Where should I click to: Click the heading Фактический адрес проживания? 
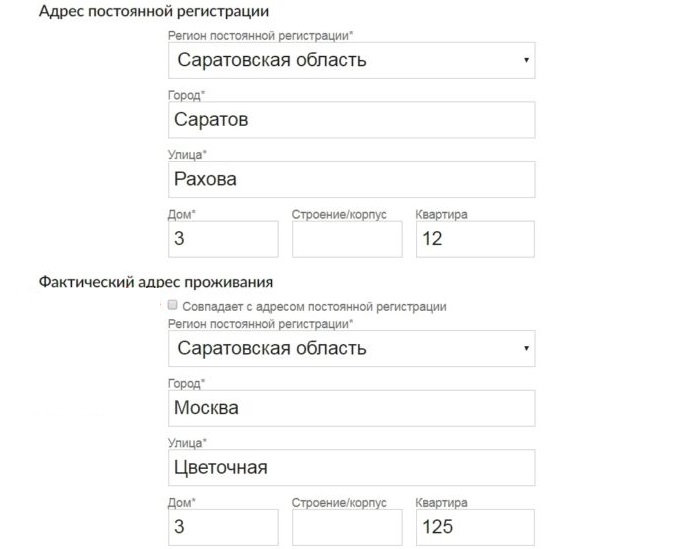pyautogui.click(x=156, y=282)
